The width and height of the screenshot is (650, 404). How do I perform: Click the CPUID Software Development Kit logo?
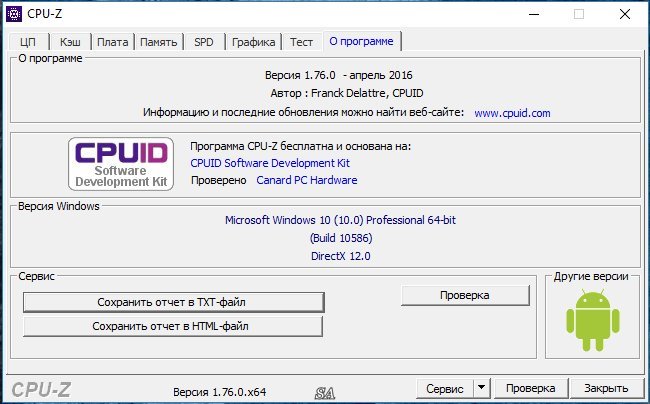[120, 164]
